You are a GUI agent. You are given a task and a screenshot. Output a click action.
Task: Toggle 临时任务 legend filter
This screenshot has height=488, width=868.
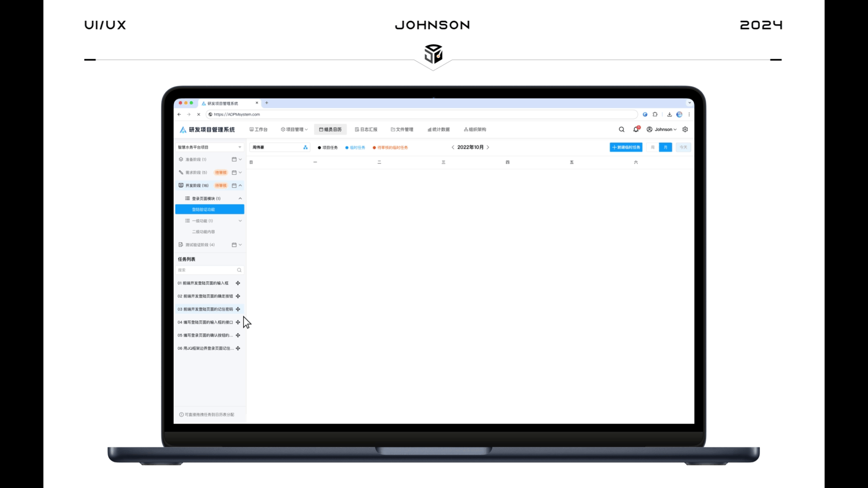pyautogui.click(x=355, y=148)
